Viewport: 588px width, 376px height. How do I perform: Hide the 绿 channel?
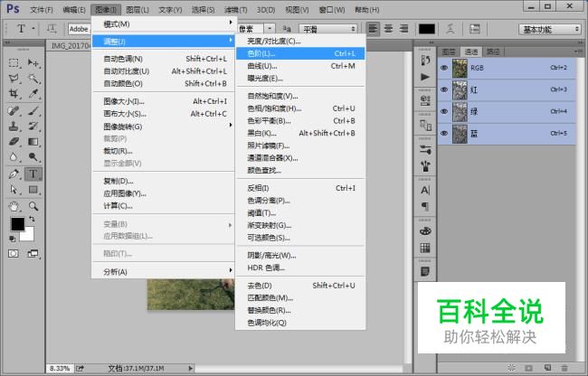click(x=444, y=111)
